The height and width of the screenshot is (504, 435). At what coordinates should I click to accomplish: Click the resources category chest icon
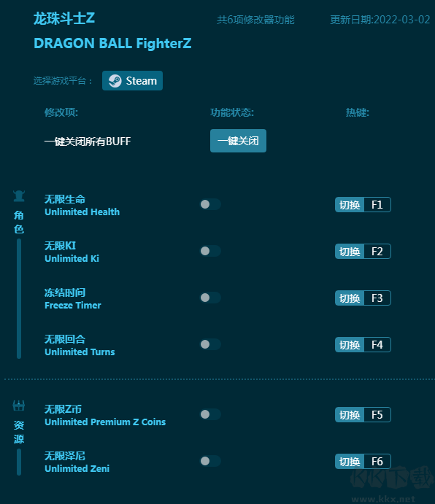click(19, 406)
